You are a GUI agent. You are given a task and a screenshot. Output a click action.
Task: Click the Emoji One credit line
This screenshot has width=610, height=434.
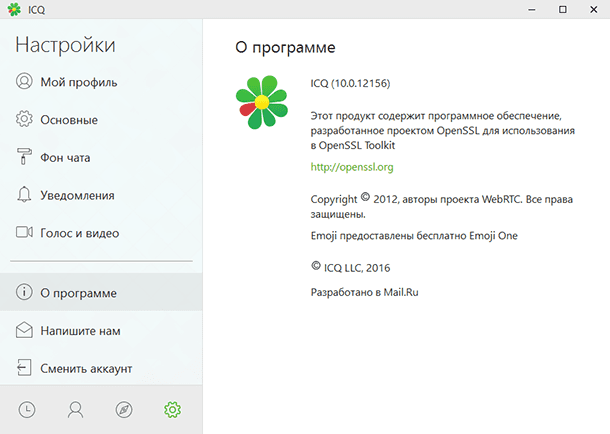point(414,236)
